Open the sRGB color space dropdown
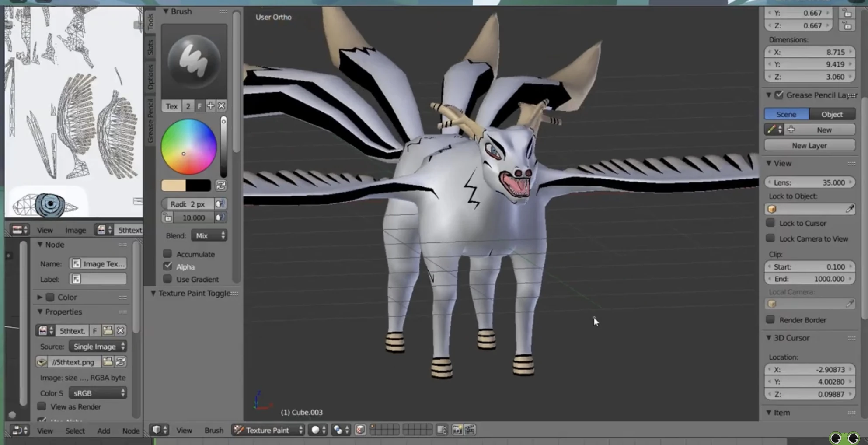Image resolution: width=868 pixels, height=445 pixels. tap(97, 393)
